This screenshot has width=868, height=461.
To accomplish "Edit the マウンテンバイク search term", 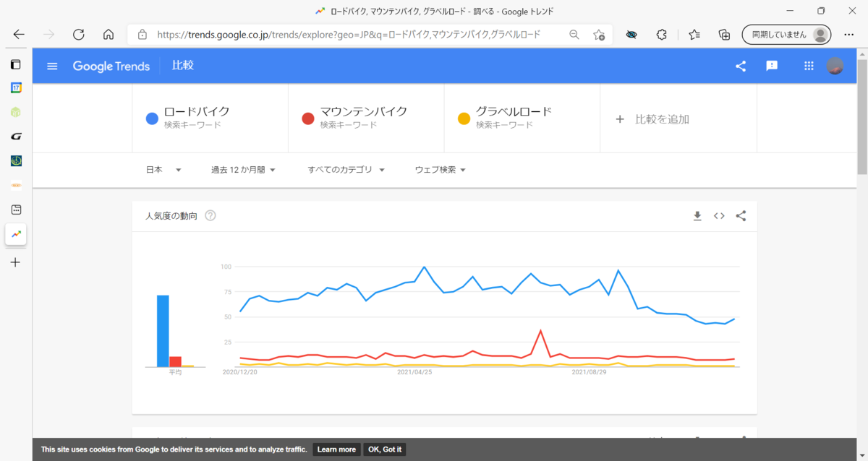I will pyautogui.click(x=364, y=112).
